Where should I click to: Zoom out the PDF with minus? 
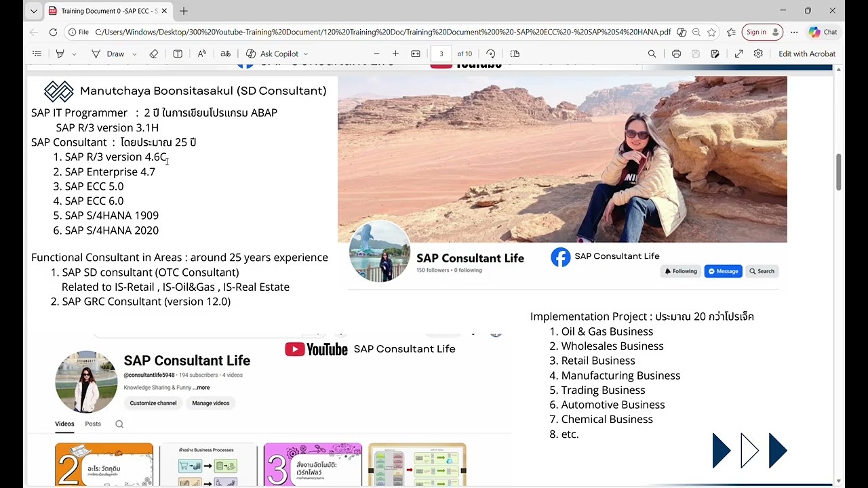[376, 54]
